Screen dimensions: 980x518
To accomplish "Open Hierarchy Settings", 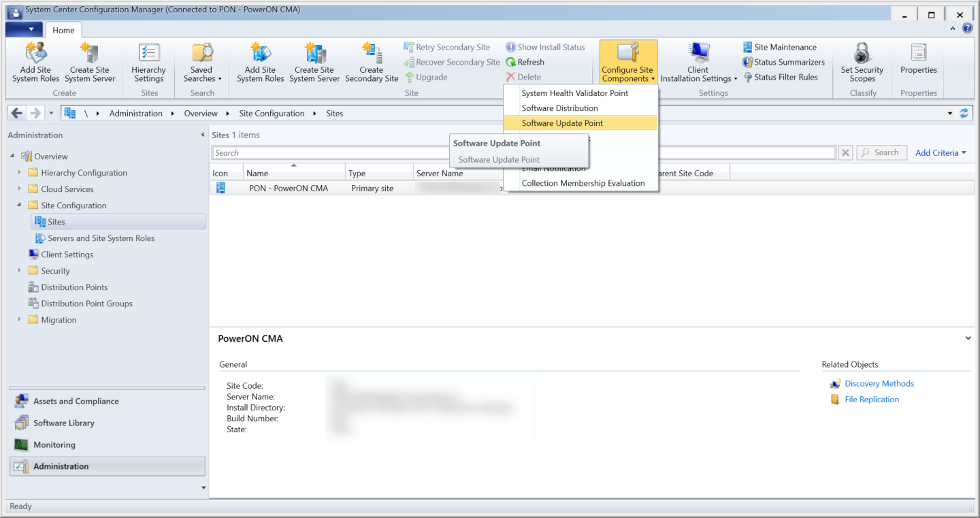I will (x=148, y=63).
